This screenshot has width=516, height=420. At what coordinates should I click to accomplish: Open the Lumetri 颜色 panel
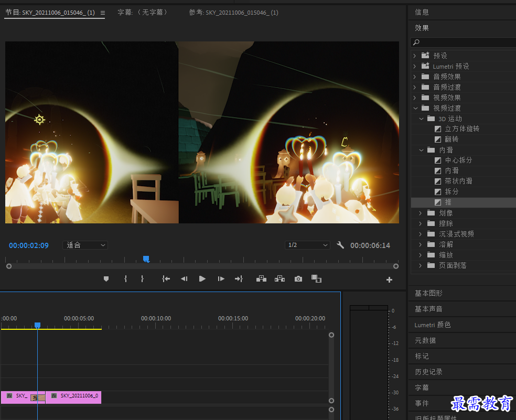tap(433, 325)
